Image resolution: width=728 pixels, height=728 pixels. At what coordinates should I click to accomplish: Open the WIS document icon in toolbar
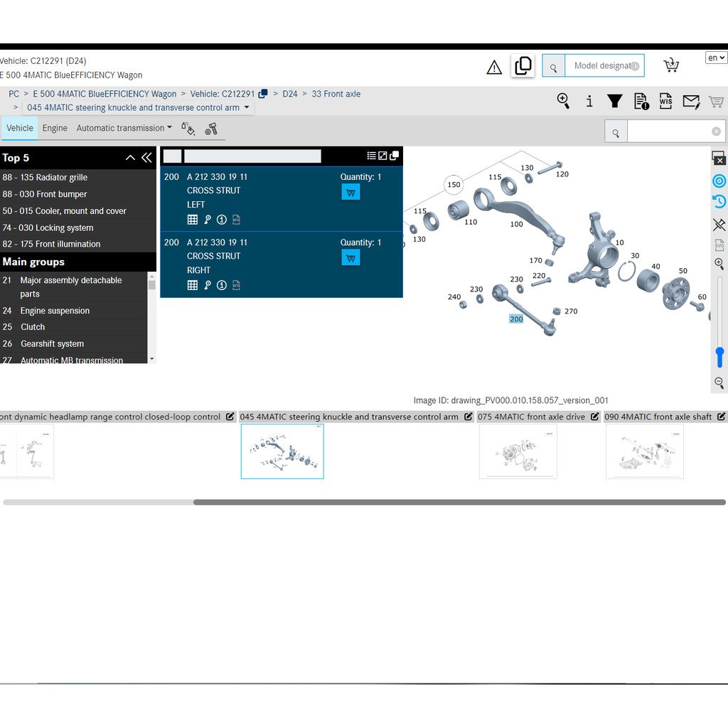665,101
